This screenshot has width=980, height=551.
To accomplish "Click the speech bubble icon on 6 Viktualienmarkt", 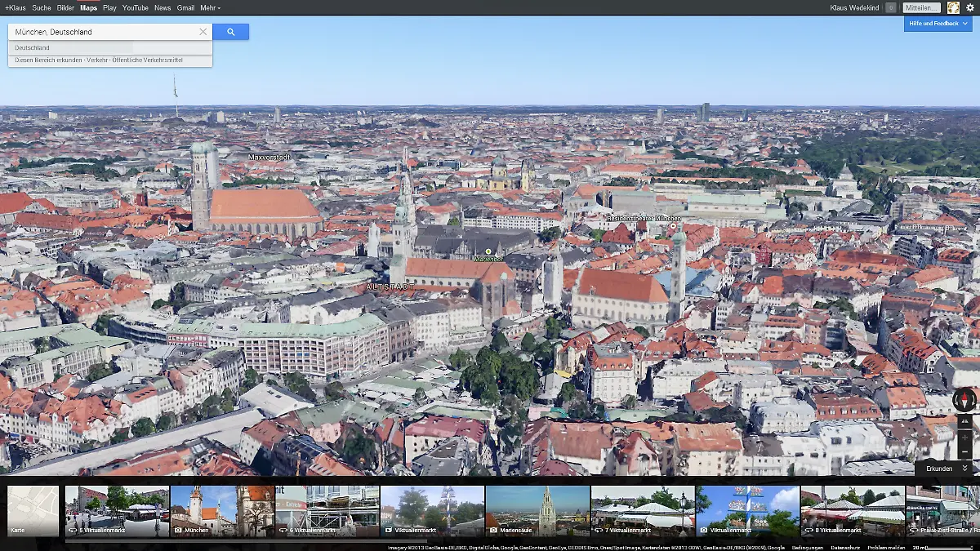I will click(282, 530).
